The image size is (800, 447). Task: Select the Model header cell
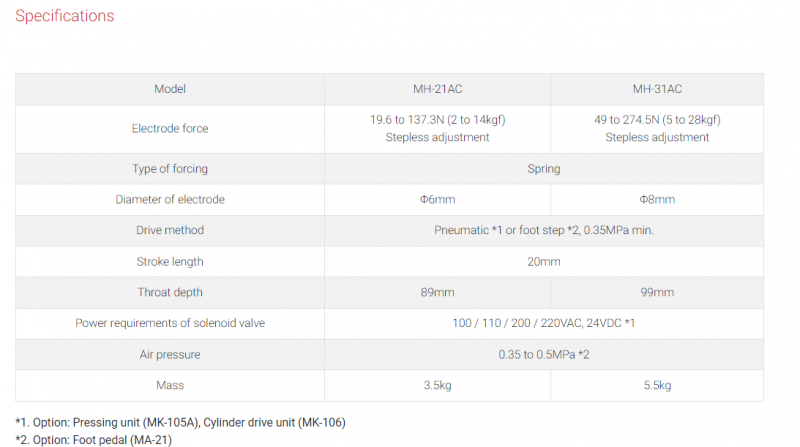170,89
